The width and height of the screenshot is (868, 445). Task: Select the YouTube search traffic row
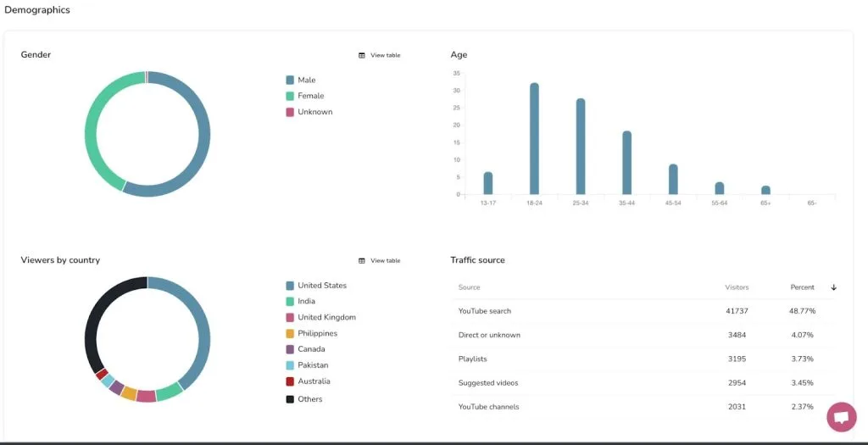643,311
